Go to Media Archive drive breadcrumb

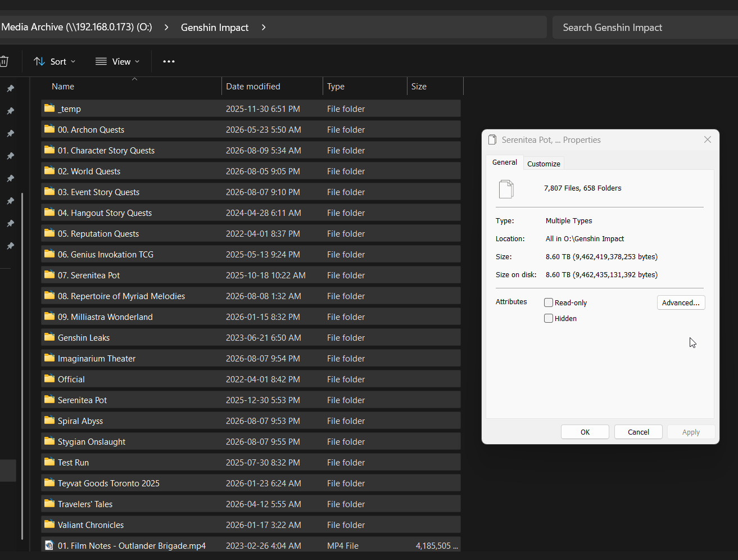pos(77,27)
